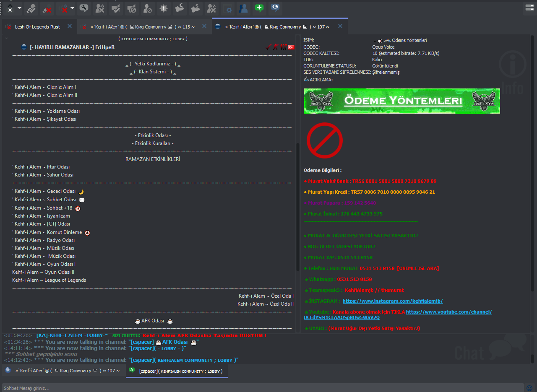
Task: Select Kehf-i Alem ~ İftar Odası channel
Action: click(x=41, y=167)
